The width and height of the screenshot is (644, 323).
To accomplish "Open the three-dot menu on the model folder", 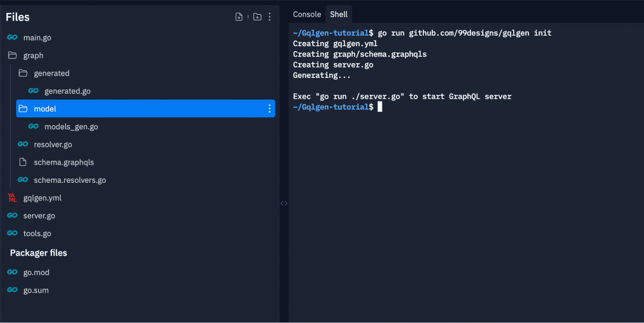I will coord(269,109).
